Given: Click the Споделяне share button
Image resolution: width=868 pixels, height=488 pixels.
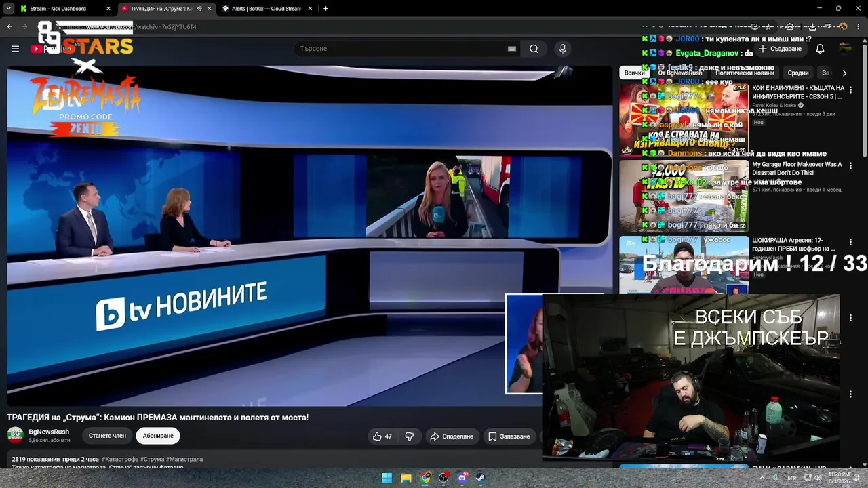Looking at the screenshot, I should coord(452,436).
